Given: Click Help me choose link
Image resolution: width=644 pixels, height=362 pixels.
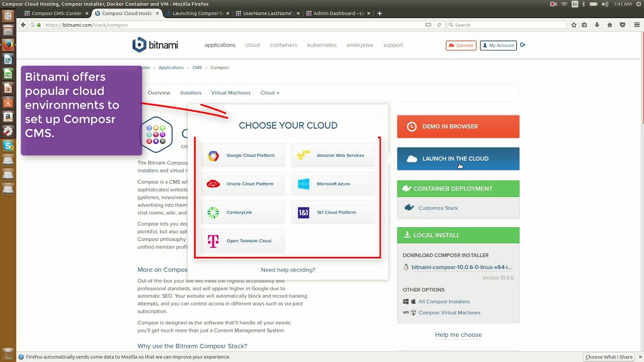Looking at the screenshot, I should pos(458,335).
